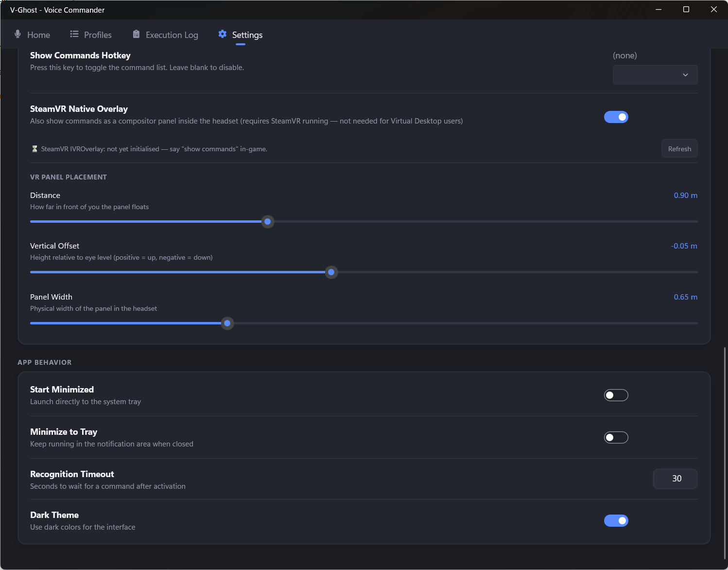Click the hourglass SteamVR status icon
The image size is (728, 570).
click(35, 149)
